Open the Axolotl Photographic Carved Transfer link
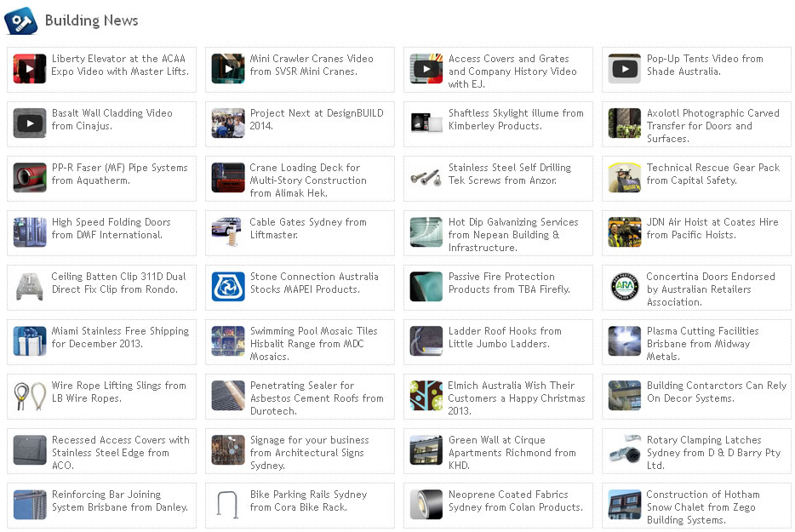 pyautogui.click(x=713, y=126)
